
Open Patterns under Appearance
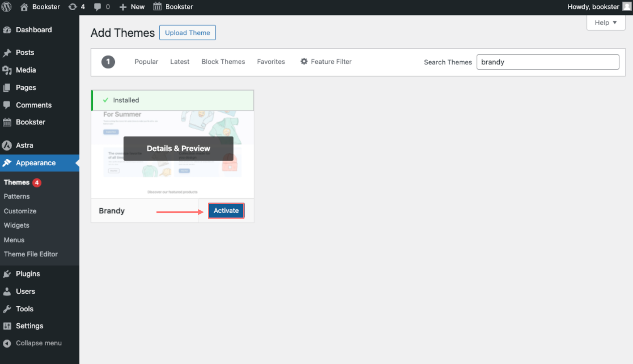click(17, 196)
